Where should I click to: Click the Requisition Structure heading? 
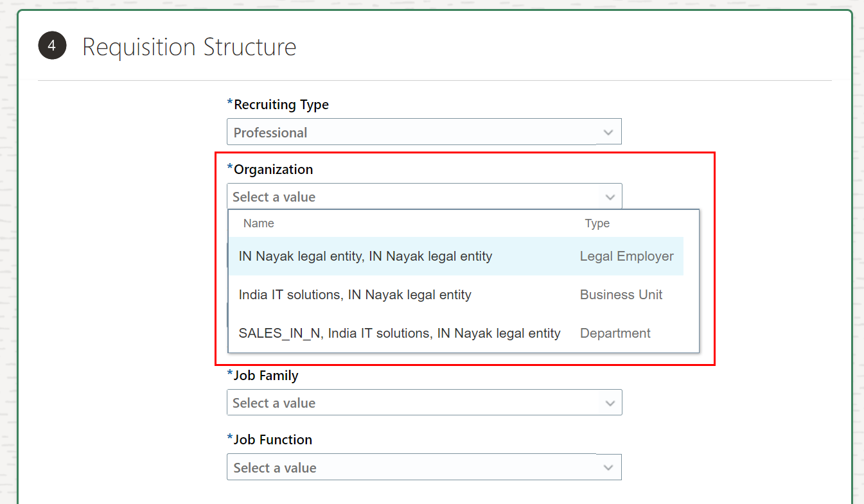189,46
